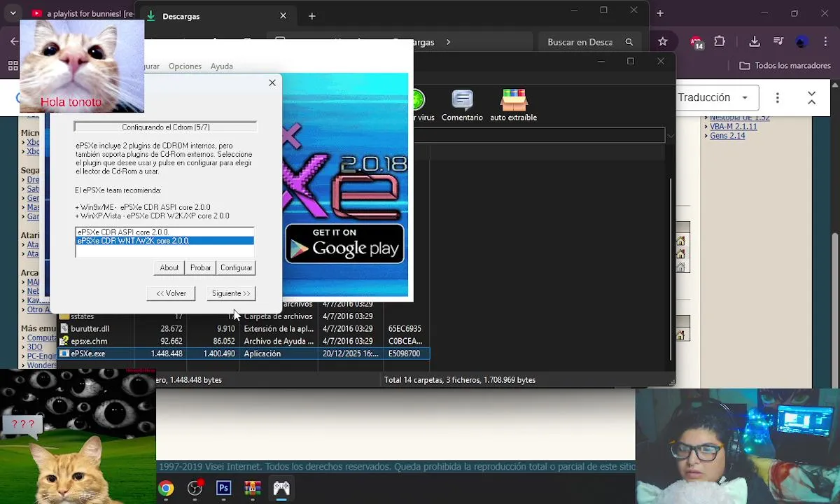Select ePSXe CDR WNT/W2K core 2.0.0 plugin
The height and width of the screenshot is (504, 840).
tap(164, 241)
